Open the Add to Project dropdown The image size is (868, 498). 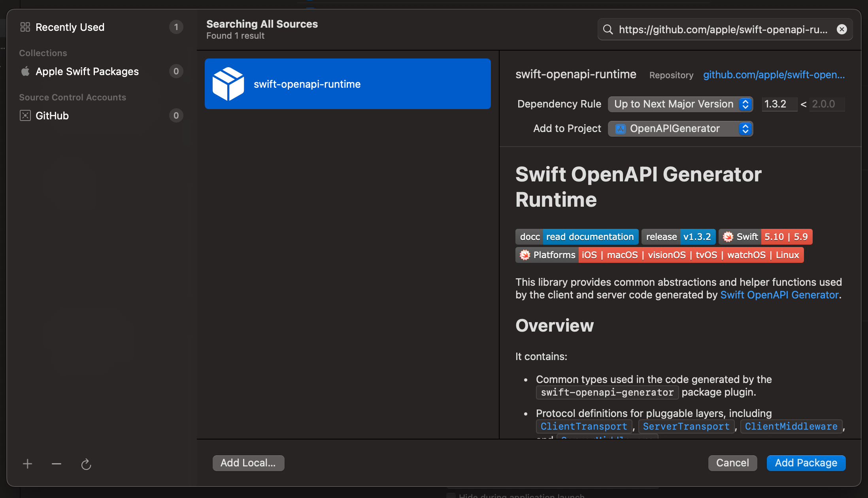point(680,129)
